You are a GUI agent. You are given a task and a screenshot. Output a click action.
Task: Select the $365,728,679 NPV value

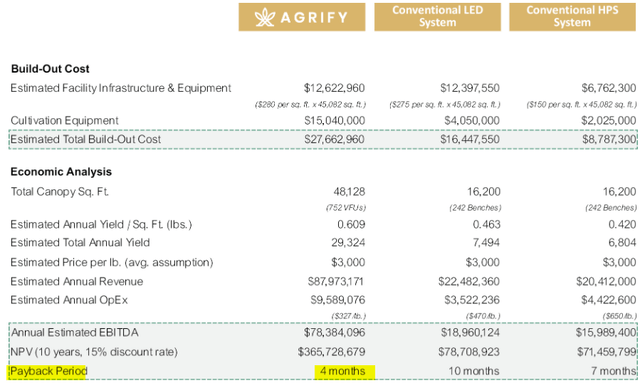pyautogui.click(x=331, y=352)
